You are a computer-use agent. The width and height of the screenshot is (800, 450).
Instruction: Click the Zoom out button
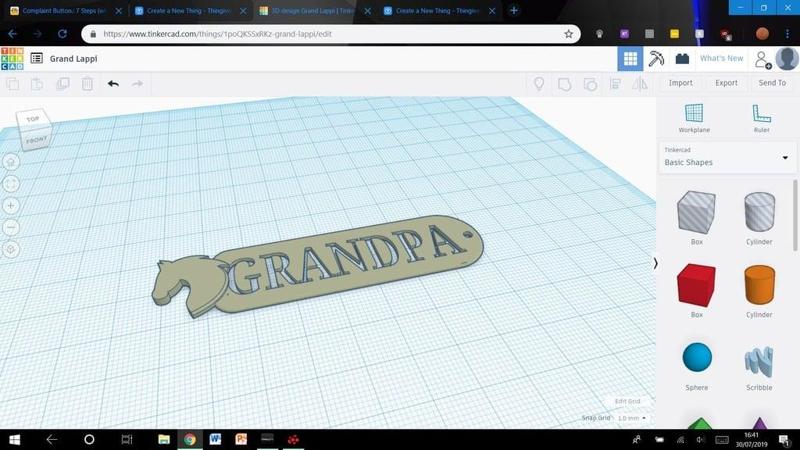point(11,228)
